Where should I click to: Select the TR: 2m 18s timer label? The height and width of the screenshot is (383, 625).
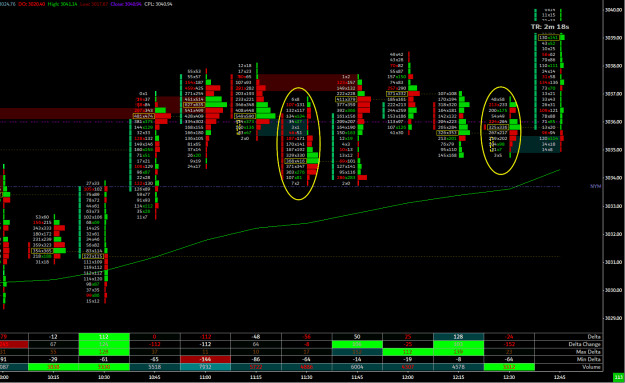550,27
